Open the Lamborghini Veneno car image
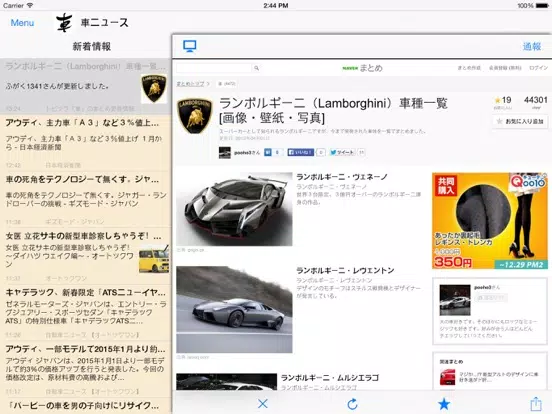The width and height of the screenshot is (552, 414). tap(234, 209)
